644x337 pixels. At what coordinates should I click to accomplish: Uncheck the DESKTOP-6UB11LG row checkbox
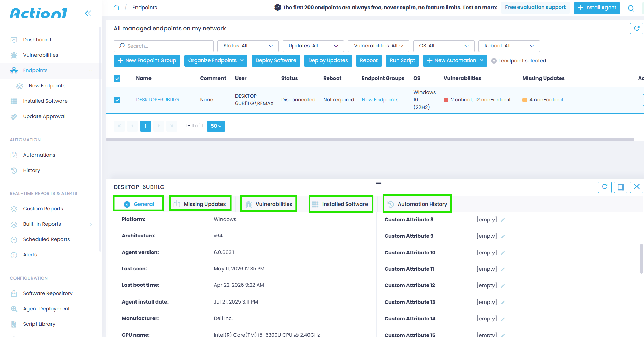click(x=117, y=100)
